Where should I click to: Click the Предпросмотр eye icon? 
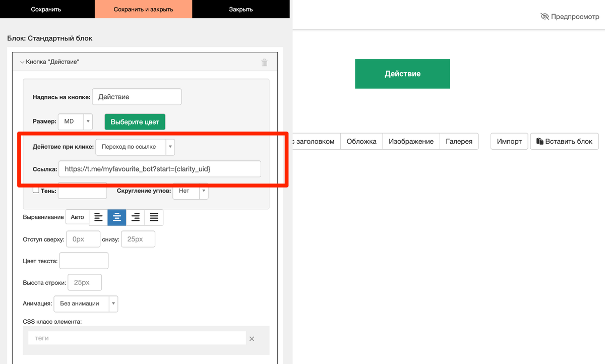point(544,17)
